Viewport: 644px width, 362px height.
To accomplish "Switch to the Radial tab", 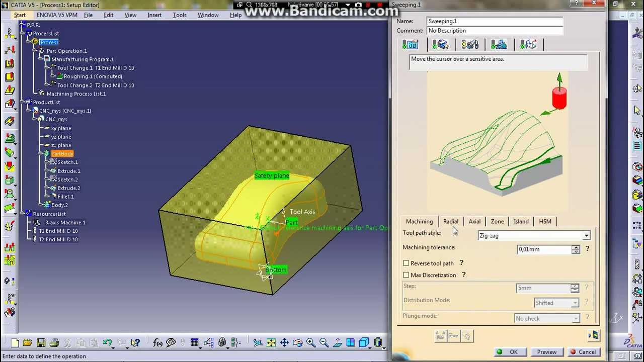I will 451,221.
